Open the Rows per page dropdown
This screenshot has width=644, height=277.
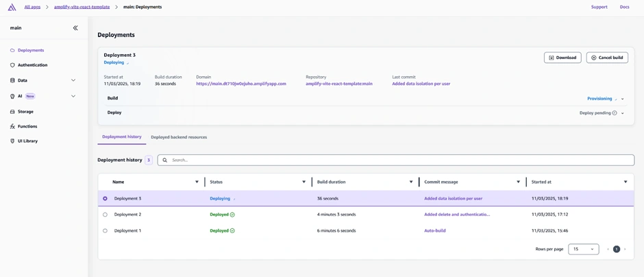(583, 249)
